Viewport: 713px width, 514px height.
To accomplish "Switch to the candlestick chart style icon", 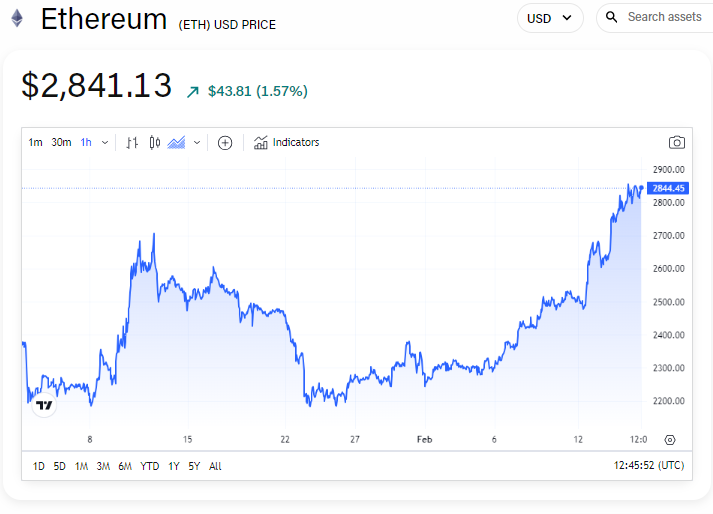I will [155, 143].
